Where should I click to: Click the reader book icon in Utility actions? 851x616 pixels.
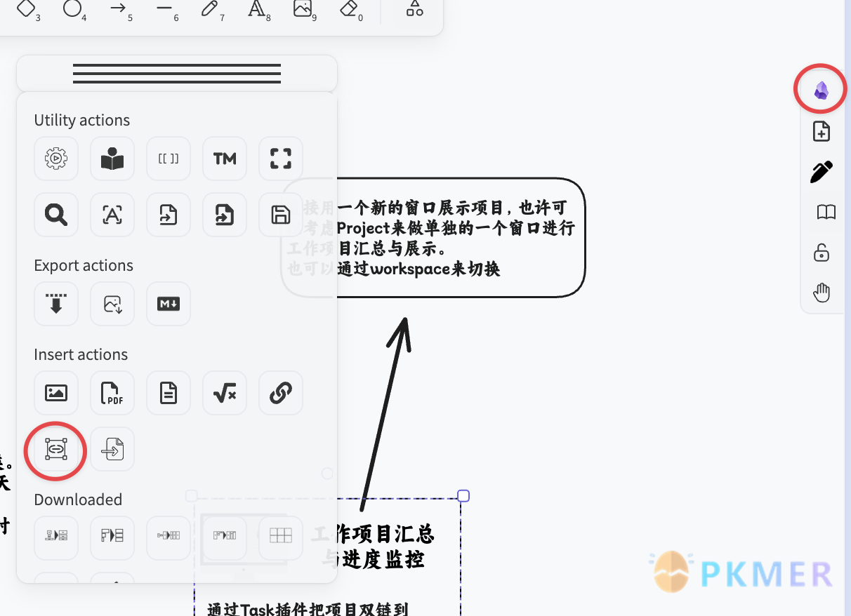112,159
